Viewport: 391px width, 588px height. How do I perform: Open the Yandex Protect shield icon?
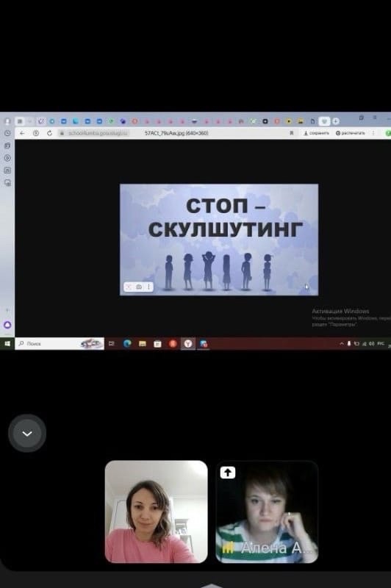(x=35, y=133)
